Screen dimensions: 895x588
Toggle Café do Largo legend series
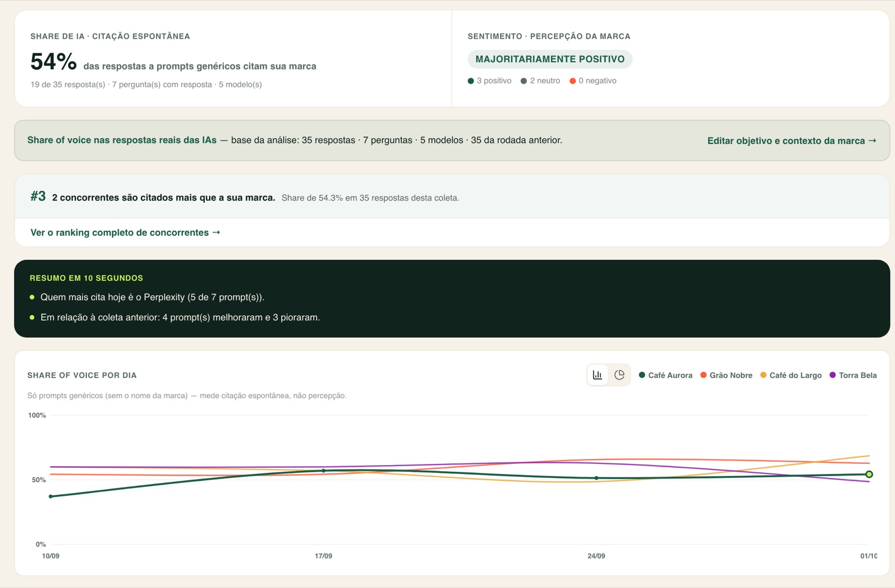[791, 376]
